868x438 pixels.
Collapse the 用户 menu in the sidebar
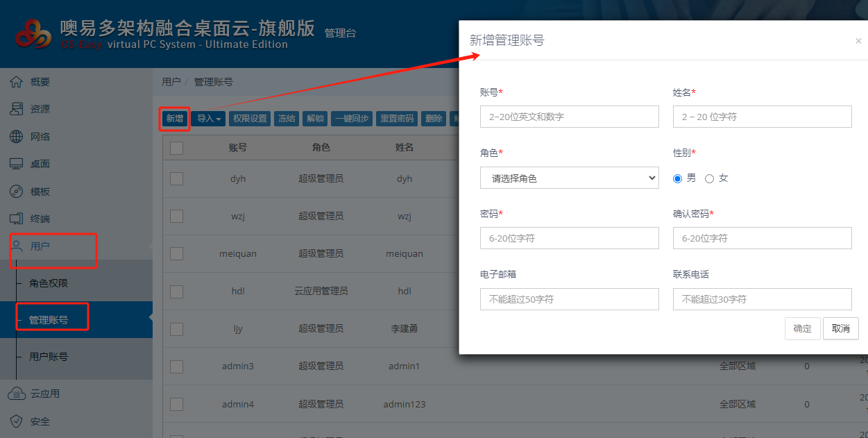pyautogui.click(x=40, y=246)
